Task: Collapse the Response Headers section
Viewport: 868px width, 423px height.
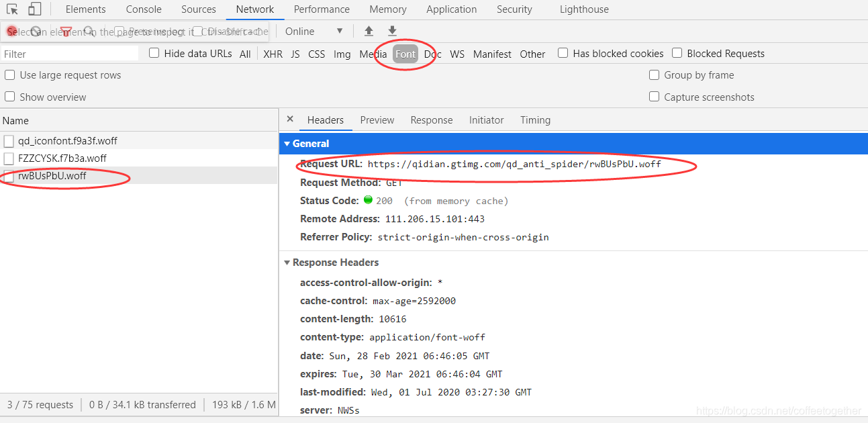Action: (x=287, y=263)
